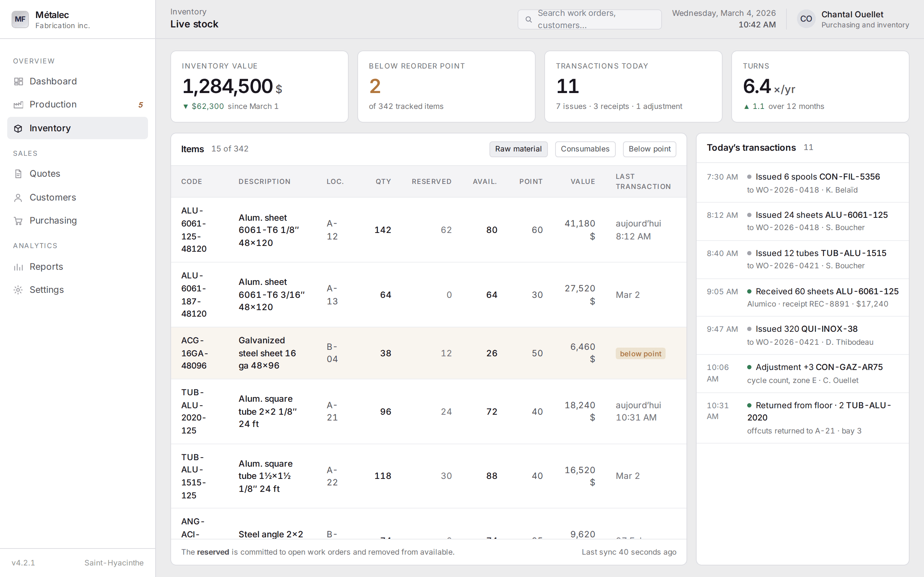Click the search magnifier icon

tap(528, 19)
